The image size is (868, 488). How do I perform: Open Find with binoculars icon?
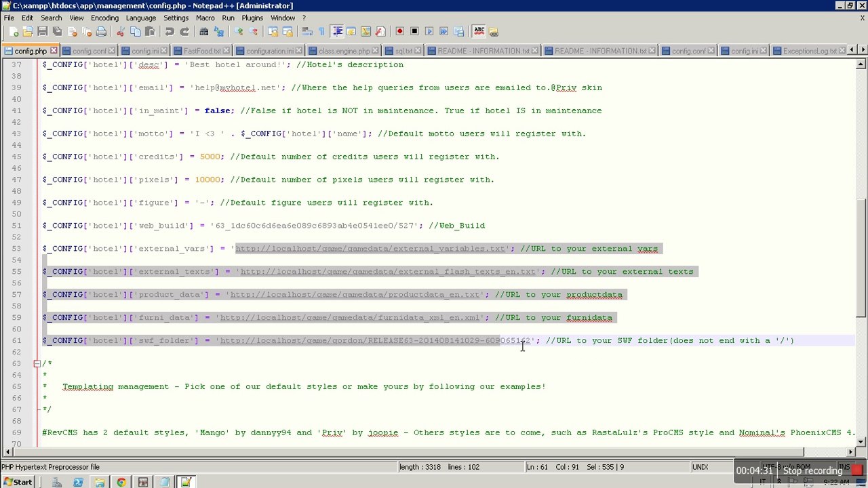[203, 31]
